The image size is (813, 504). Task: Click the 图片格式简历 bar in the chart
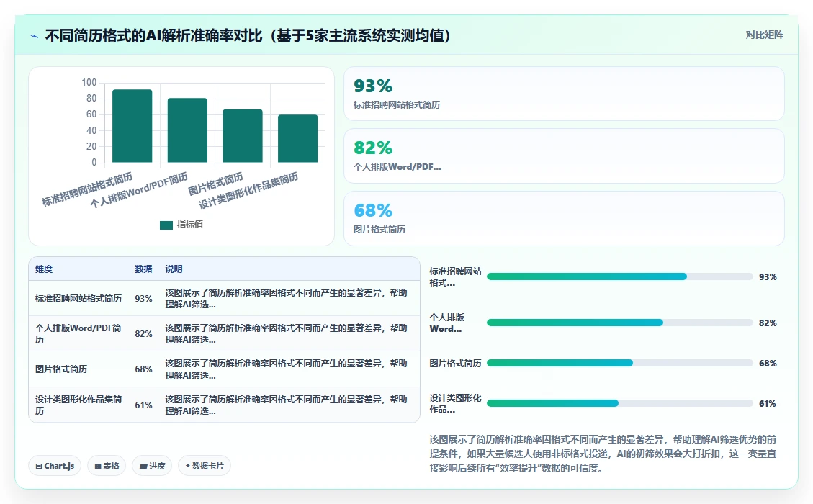pos(243,136)
